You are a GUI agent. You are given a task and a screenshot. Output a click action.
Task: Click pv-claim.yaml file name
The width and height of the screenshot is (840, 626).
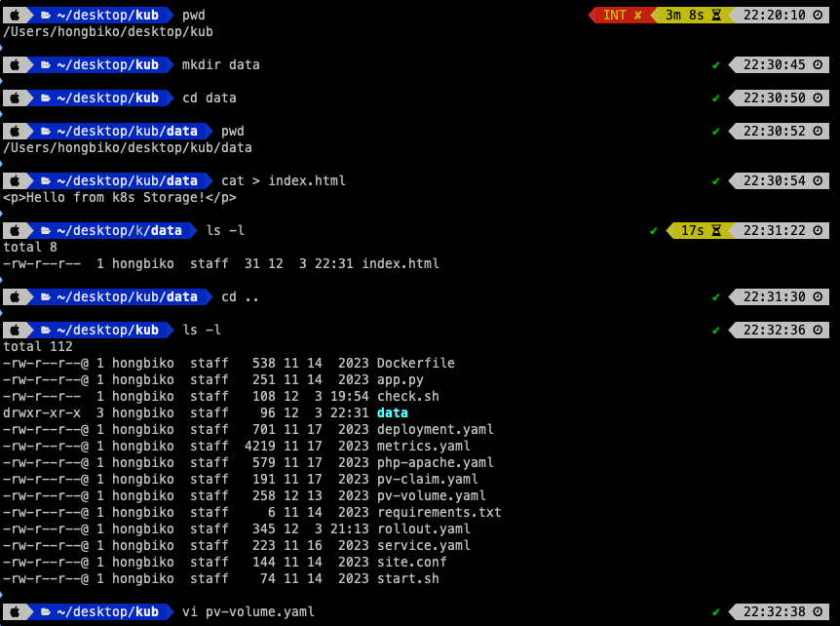[428, 480]
